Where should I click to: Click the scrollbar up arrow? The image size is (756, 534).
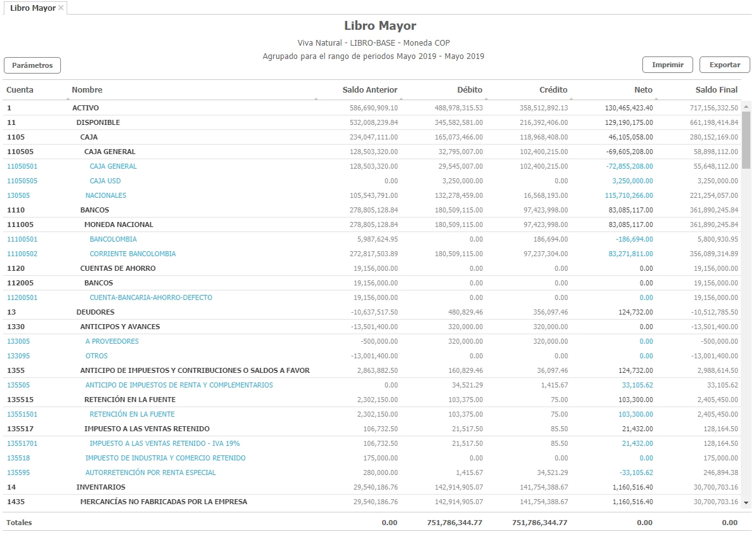coord(746,105)
